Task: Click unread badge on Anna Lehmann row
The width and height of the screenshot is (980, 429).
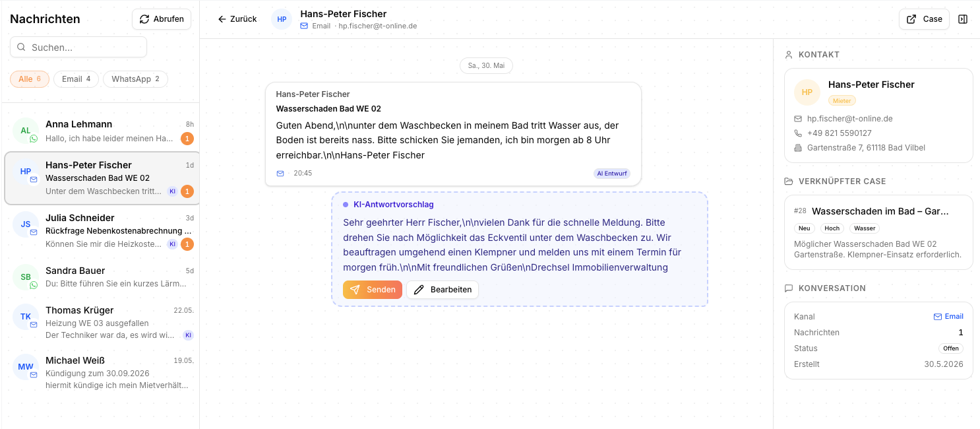Action: (x=187, y=139)
